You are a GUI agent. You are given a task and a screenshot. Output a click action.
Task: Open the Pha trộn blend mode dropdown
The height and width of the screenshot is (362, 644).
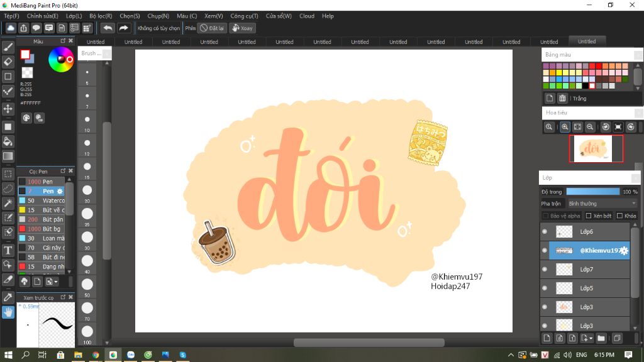coord(602,204)
